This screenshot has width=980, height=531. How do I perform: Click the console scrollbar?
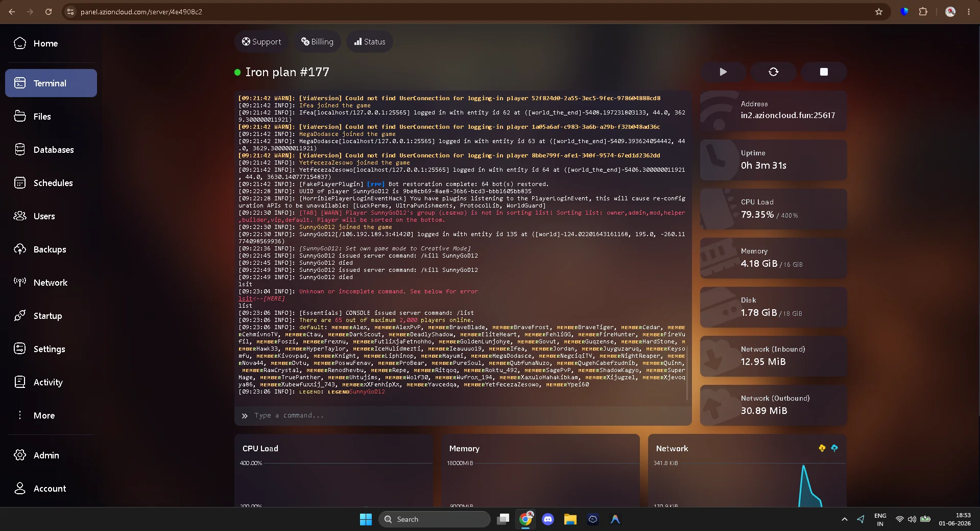click(x=687, y=373)
